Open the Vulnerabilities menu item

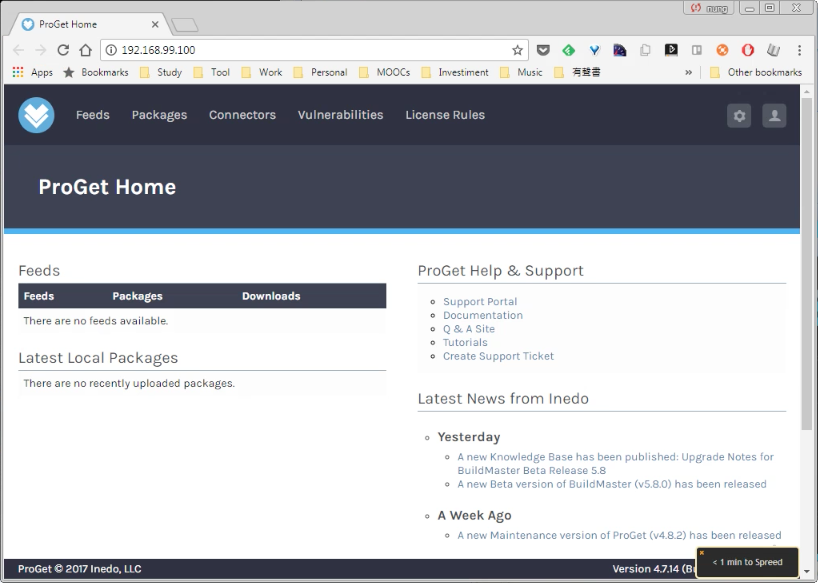[x=340, y=115]
